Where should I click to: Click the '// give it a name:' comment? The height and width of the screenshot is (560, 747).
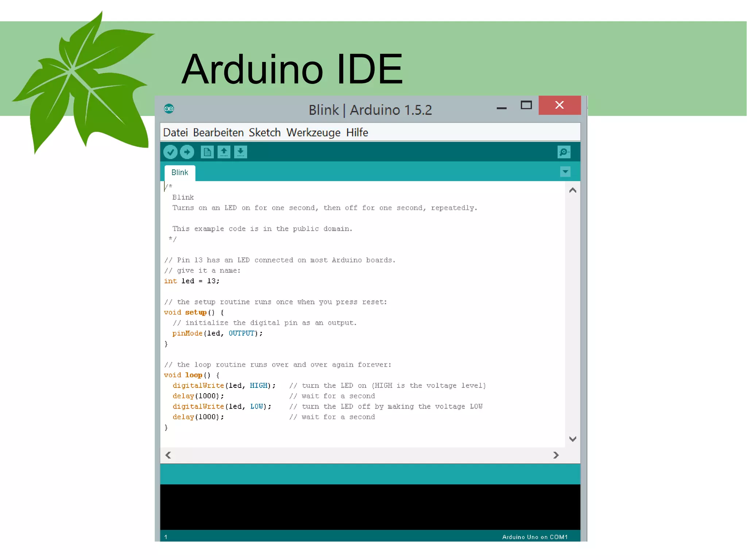coord(202,271)
